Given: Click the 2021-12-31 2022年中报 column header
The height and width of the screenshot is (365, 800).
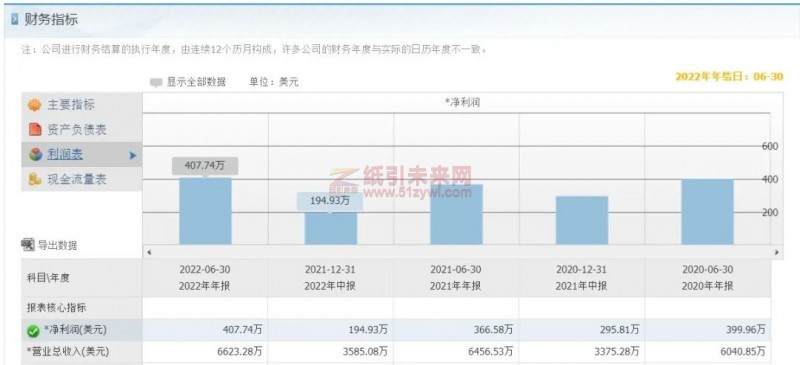Looking at the screenshot, I should click(330, 278).
